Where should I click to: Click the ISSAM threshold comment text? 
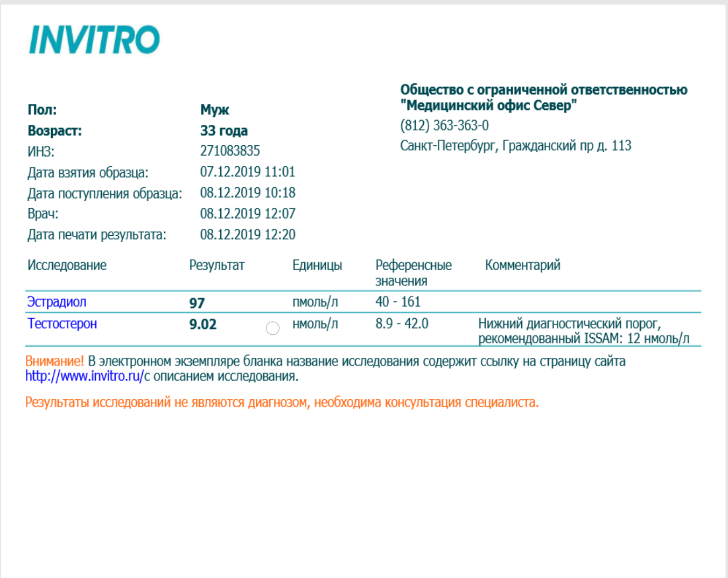point(583,331)
